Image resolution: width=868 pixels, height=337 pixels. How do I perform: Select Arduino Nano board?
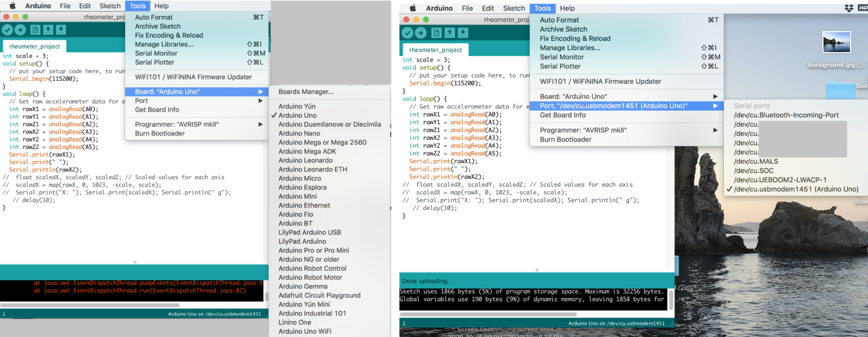click(330, 133)
